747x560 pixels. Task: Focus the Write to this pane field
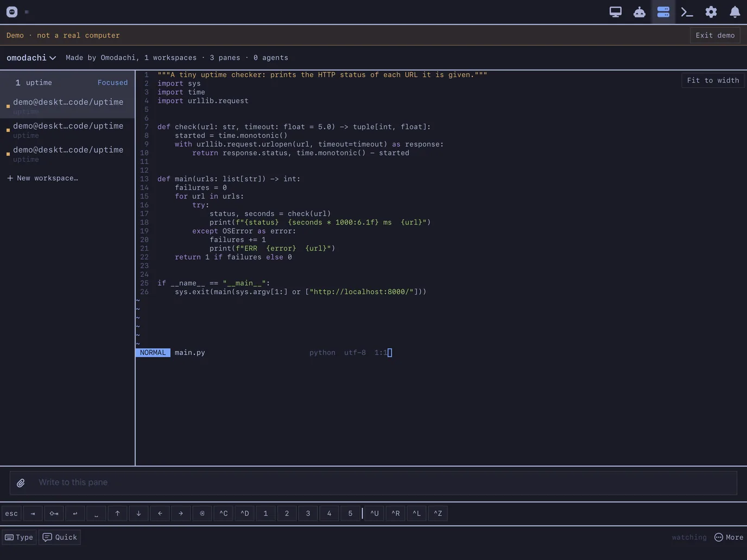[x=373, y=482]
